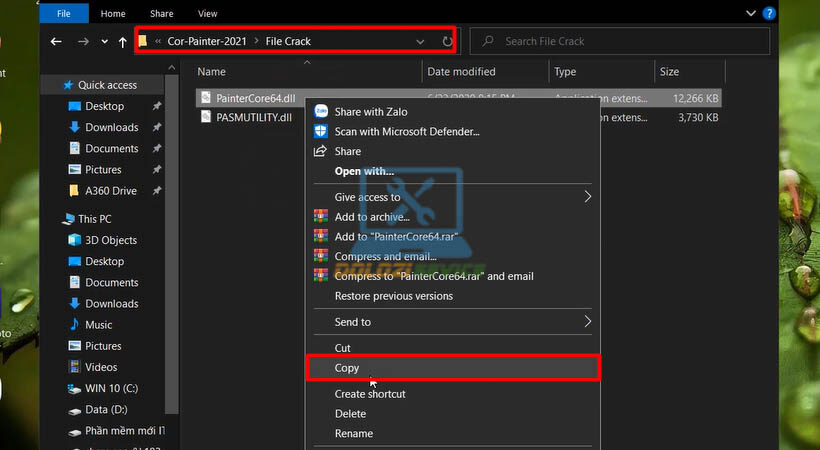Click the Refresh button in address bar
The width and height of the screenshot is (820, 450).
[447, 42]
